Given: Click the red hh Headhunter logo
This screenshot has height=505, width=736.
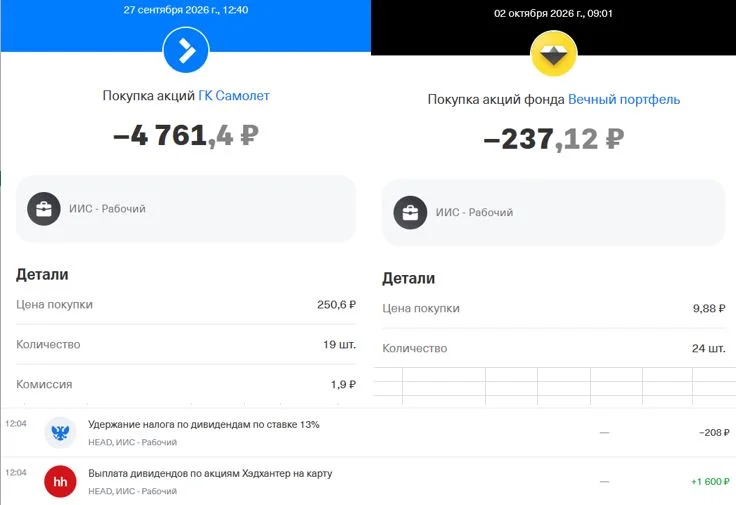Looking at the screenshot, I should tap(60, 482).
